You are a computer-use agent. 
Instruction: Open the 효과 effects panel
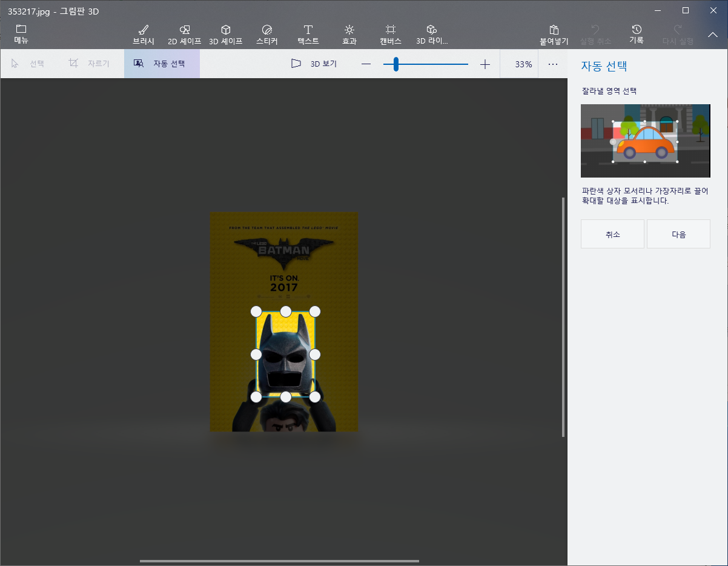[x=349, y=35]
